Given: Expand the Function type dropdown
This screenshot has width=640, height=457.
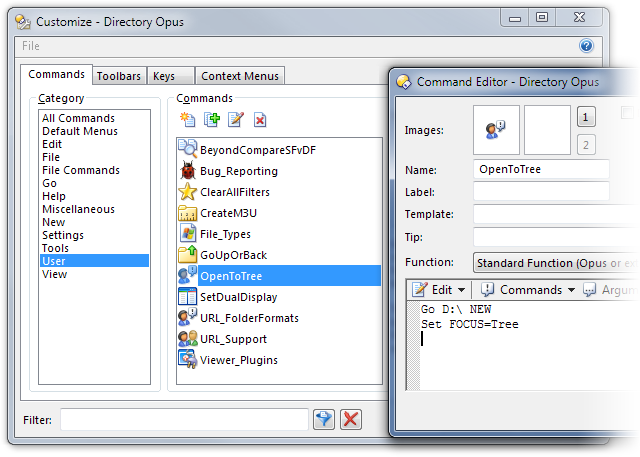Looking at the screenshot, I should point(555,263).
